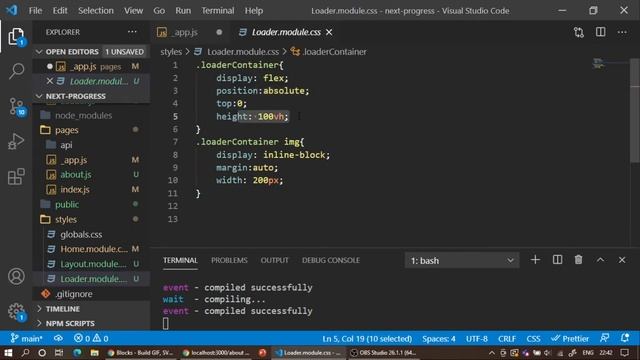640x360 pixels.
Task: Switch to the _app.js editor tab
Action: pos(190,32)
